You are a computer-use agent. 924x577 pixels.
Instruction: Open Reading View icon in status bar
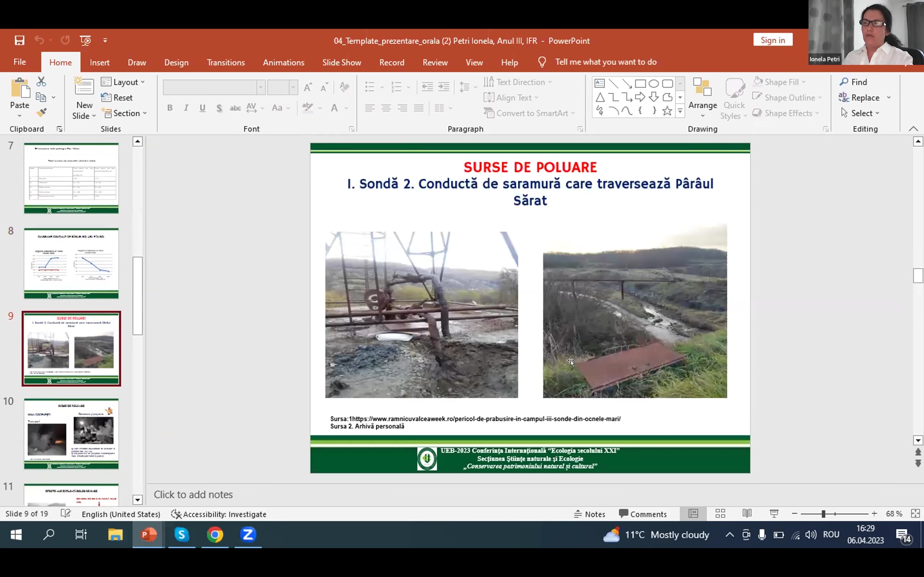[x=747, y=514]
